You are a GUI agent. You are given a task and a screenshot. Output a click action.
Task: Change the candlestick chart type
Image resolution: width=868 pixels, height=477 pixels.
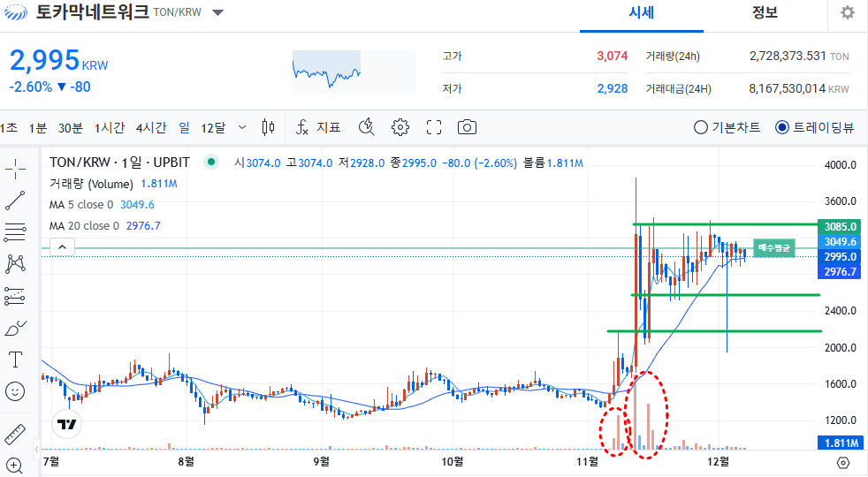point(268,127)
